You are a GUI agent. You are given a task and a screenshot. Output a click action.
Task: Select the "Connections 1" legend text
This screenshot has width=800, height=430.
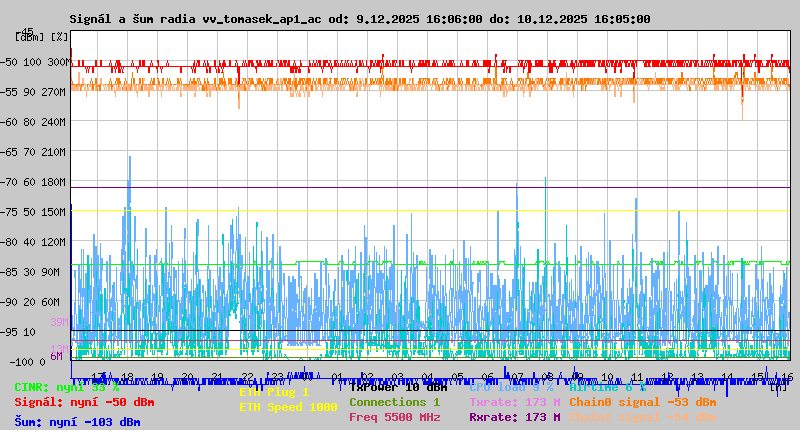tap(394, 402)
